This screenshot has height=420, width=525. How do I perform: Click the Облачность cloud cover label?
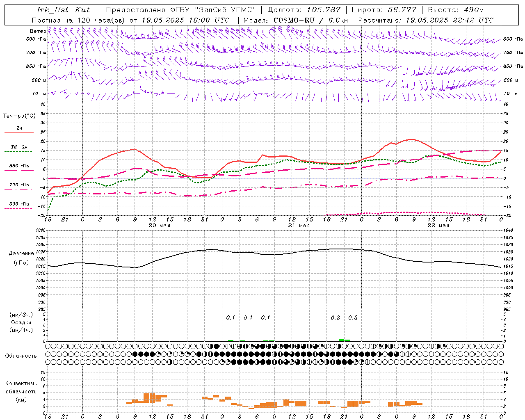tap(21, 356)
